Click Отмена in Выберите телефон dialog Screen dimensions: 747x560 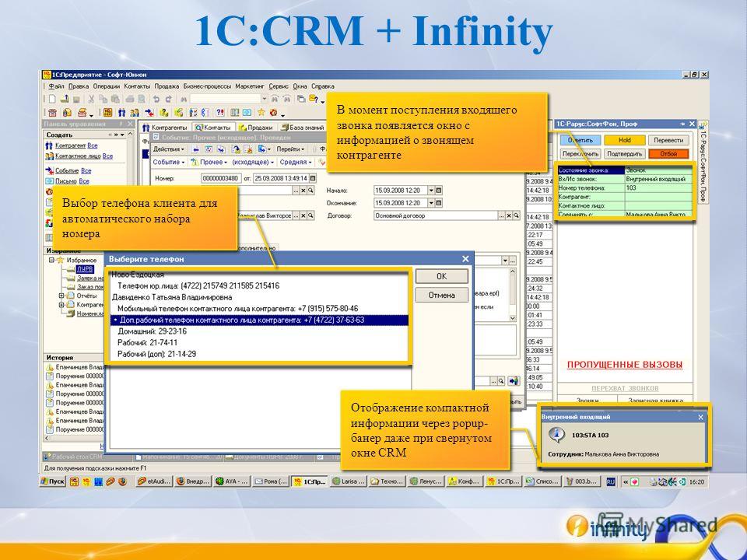coord(441,296)
